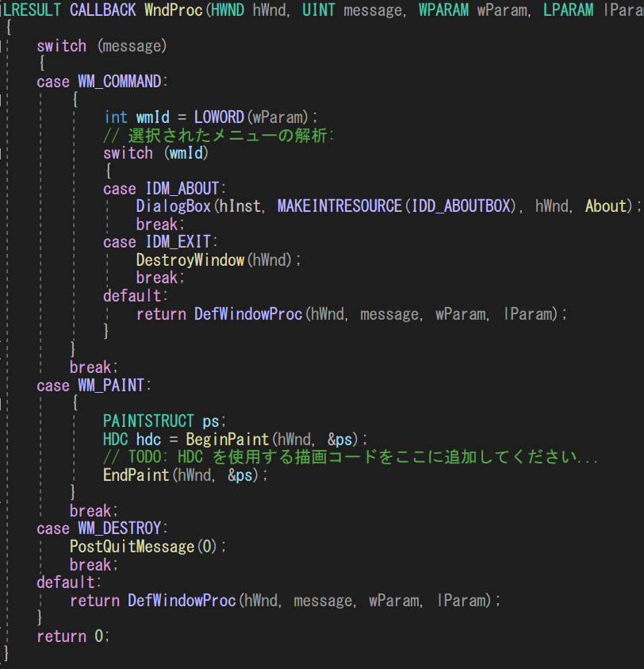Select the About callback argument
Image resolution: width=644 pixels, height=669 pixels.
[606, 206]
